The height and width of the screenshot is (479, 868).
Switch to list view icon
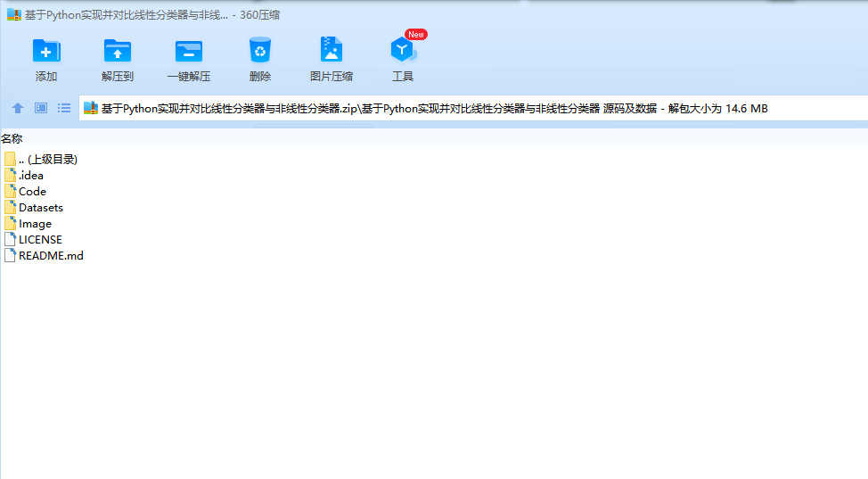[64, 108]
